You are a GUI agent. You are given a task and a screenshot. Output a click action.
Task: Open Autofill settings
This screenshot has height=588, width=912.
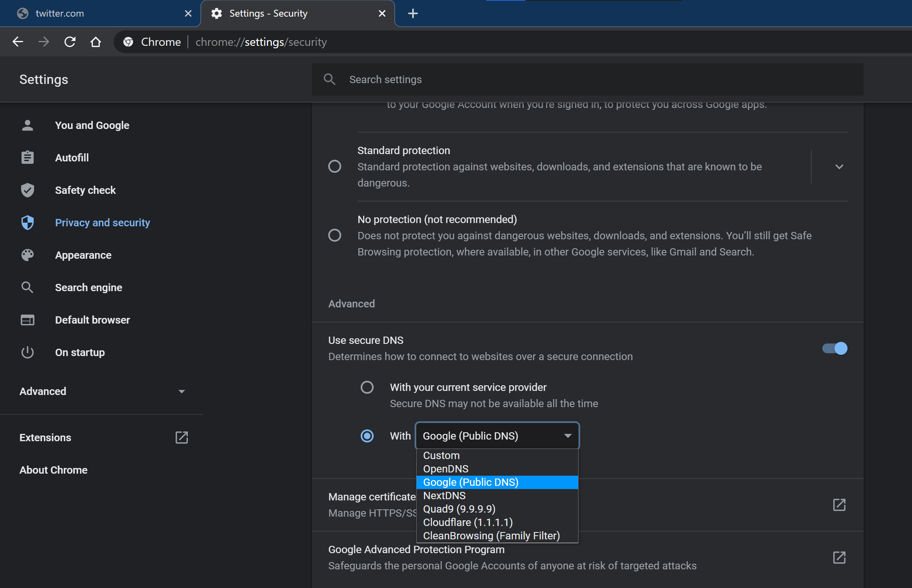tap(72, 158)
